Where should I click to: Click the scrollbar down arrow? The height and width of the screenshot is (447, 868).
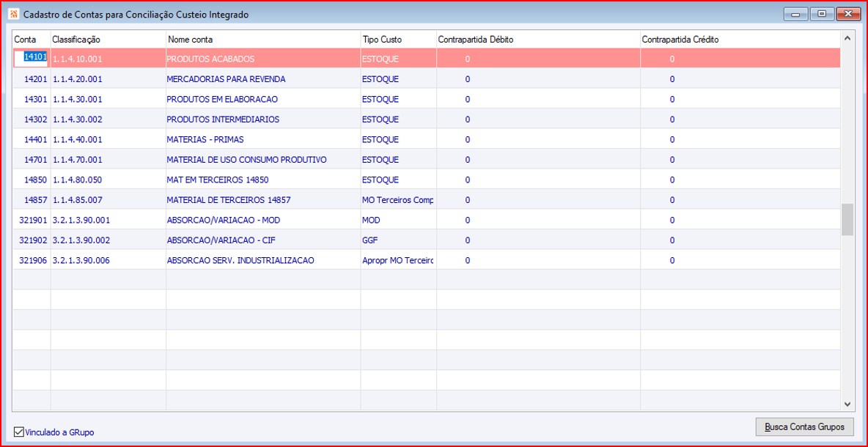847,404
